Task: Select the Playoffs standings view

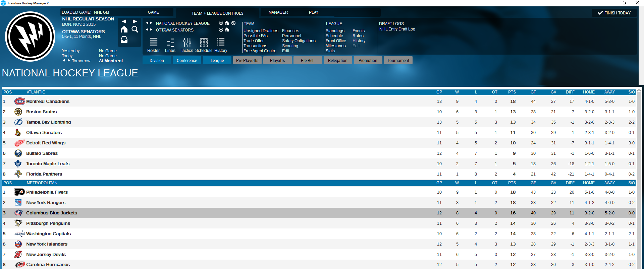Action: point(277,61)
